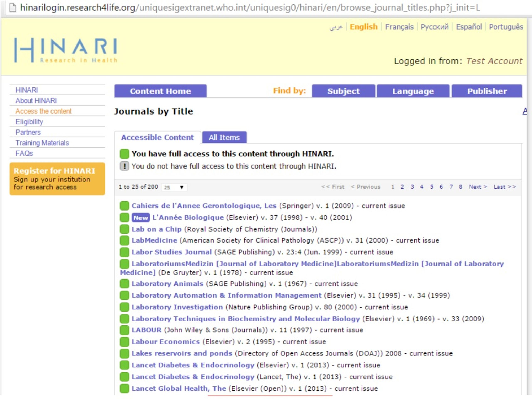Open Eligibility sidebar link
This screenshot has width=532, height=399.
click(29, 122)
